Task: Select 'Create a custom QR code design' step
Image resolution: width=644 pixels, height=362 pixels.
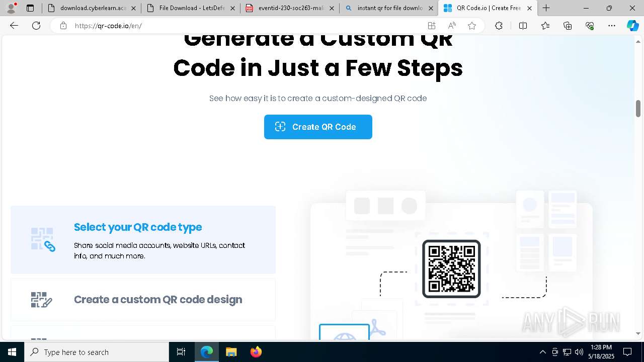Action: coord(143,300)
